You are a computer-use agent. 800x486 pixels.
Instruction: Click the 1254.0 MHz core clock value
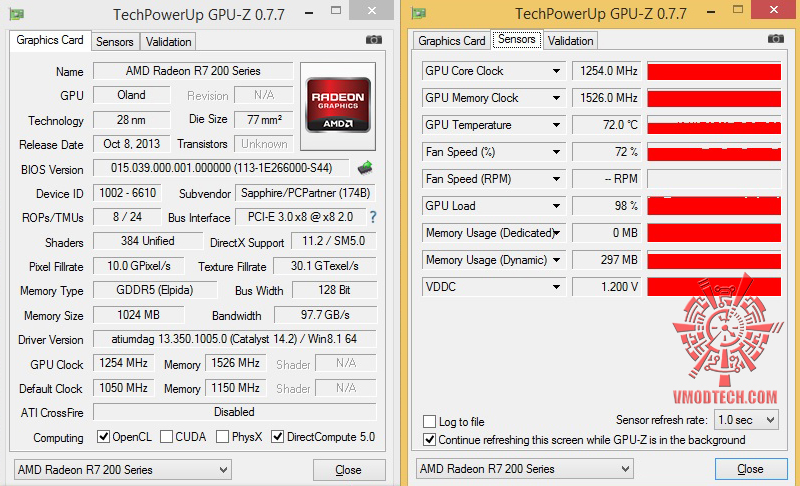(x=606, y=71)
